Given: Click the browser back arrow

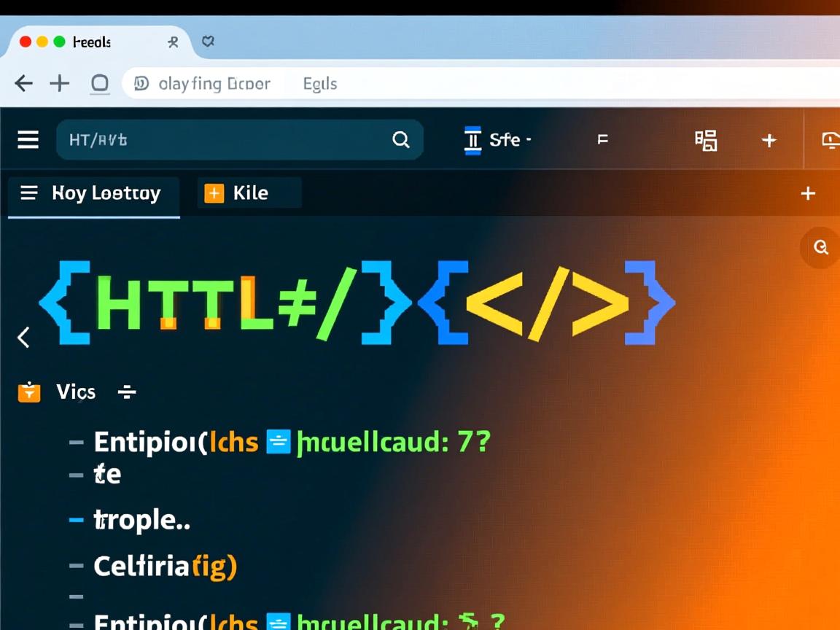Looking at the screenshot, I should [x=23, y=84].
